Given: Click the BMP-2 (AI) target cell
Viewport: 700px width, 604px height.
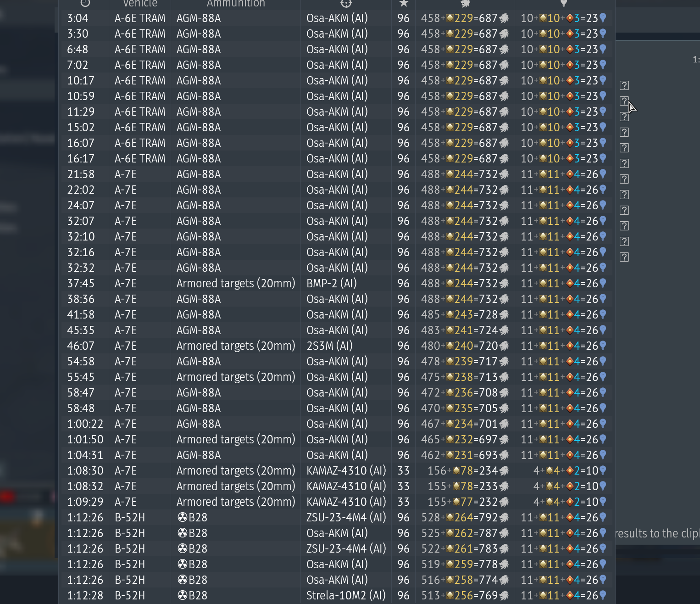Looking at the screenshot, I should point(332,284).
